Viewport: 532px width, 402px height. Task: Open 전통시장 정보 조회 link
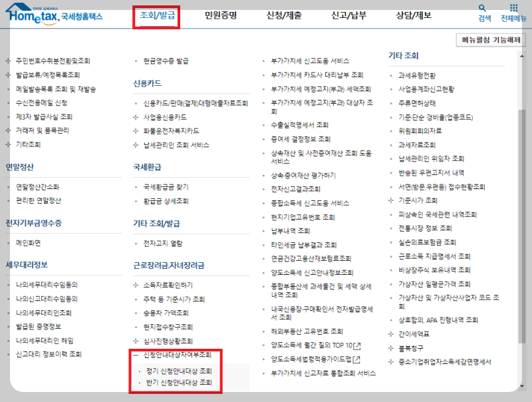pos(425,228)
